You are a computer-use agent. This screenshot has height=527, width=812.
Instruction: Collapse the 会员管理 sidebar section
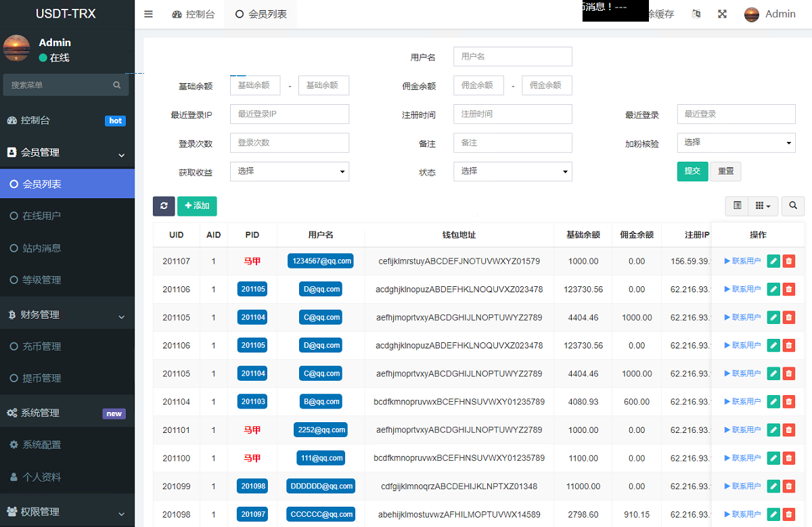pos(67,153)
